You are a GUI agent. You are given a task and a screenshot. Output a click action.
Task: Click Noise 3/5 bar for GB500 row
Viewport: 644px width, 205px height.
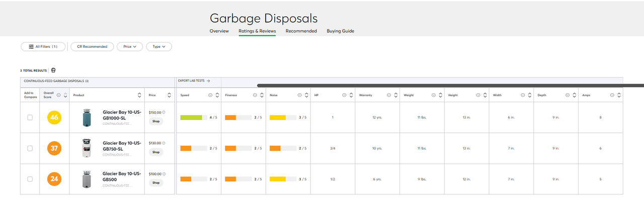point(283,179)
